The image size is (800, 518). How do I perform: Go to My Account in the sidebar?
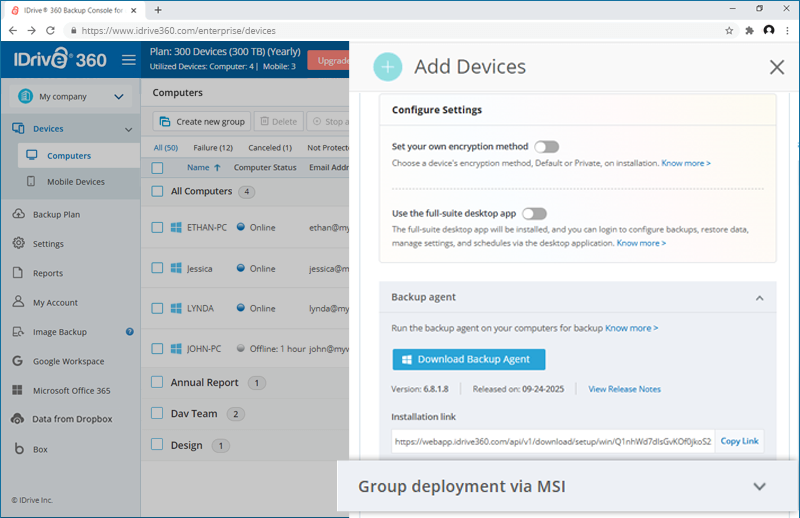[55, 303]
